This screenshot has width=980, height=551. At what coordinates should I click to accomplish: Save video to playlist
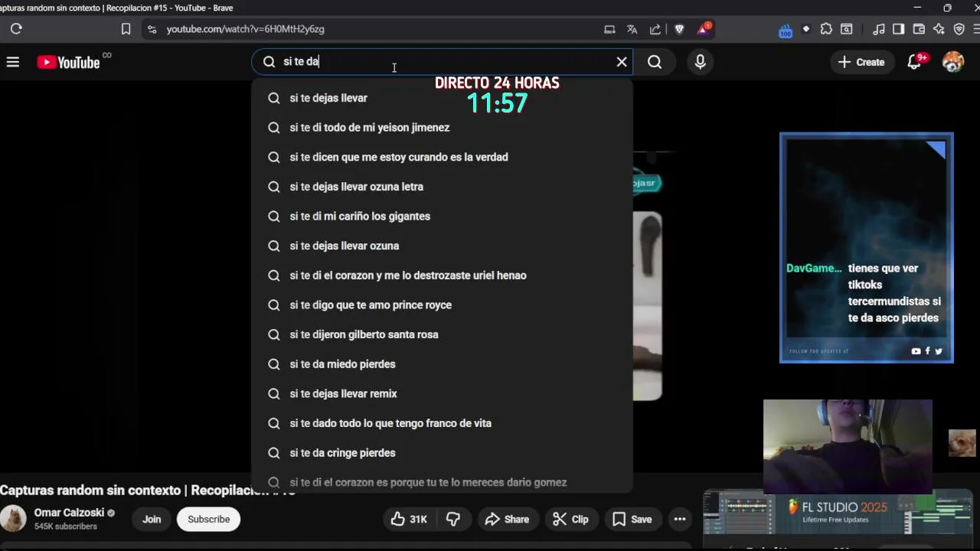(632, 519)
